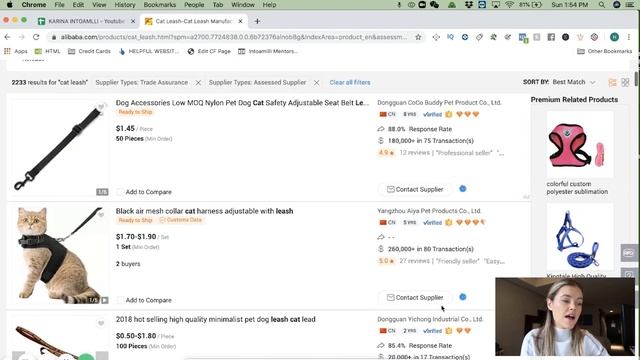
Task: Remove Assessed Supplier filter
Action: 316,83
